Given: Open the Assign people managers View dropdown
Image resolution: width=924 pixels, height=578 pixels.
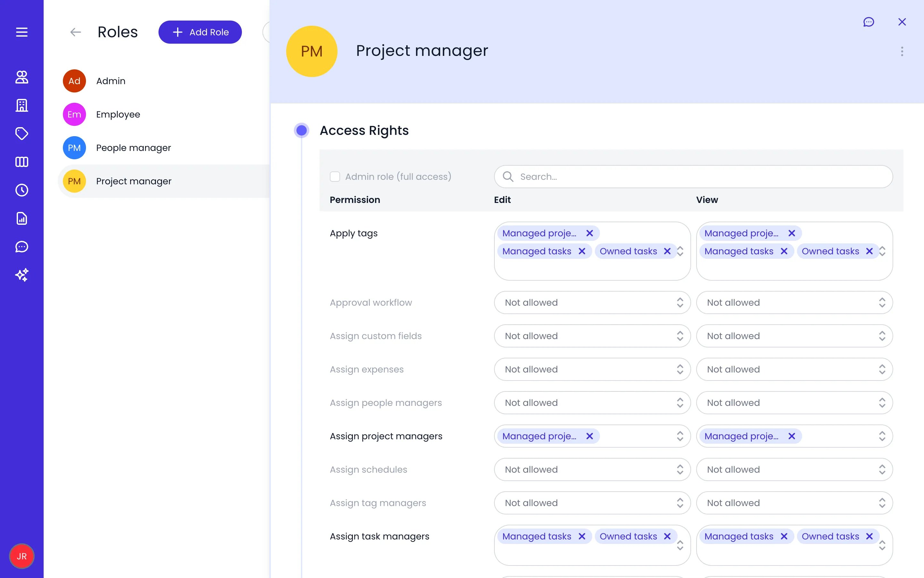Looking at the screenshot, I should click(x=794, y=403).
